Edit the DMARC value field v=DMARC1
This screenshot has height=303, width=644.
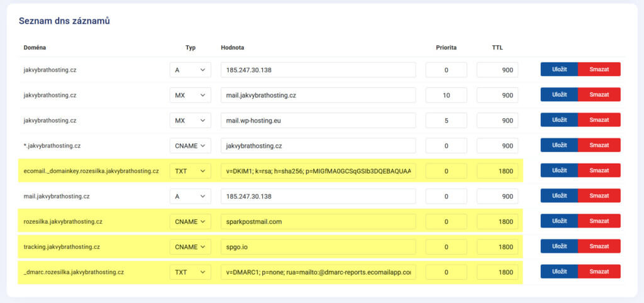(x=318, y=272)
